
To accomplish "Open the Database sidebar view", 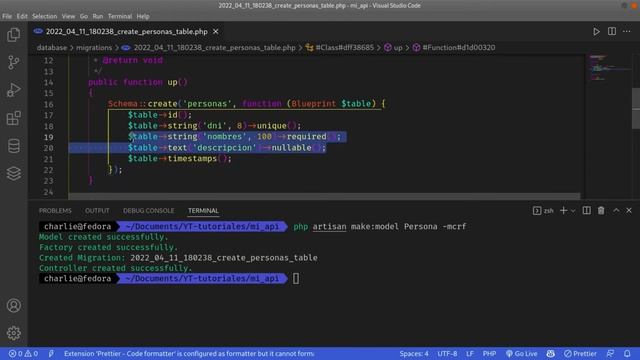I will (13, 146).
